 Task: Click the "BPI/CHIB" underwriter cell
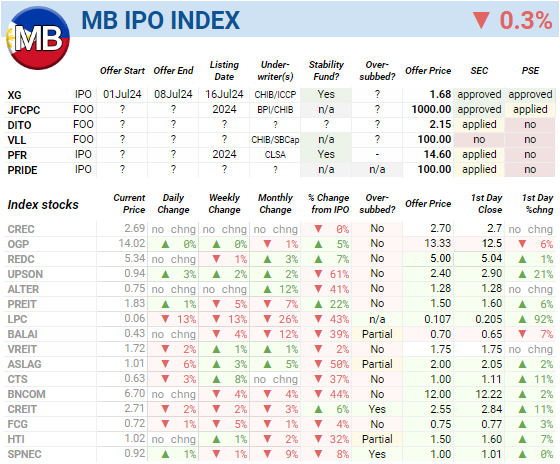[x=275, y=110]
